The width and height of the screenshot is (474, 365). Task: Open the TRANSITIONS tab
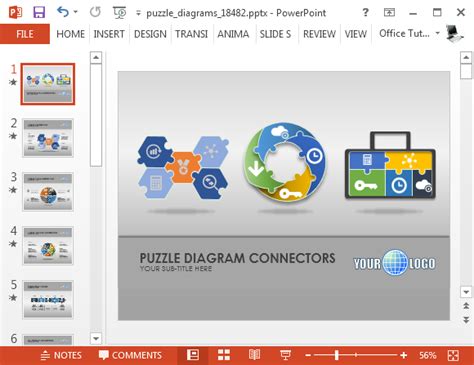[x=191, y=34]
